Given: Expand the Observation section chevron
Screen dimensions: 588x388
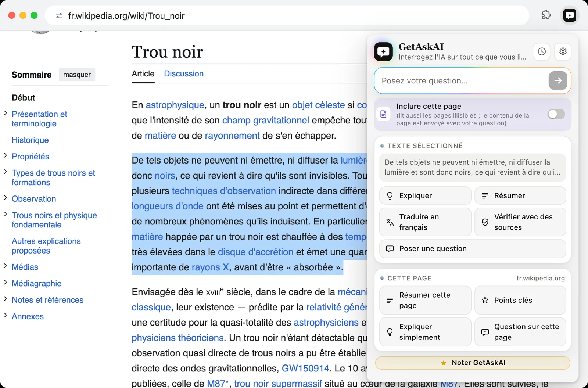Looking at the screenshot, I should click(6, 198).
